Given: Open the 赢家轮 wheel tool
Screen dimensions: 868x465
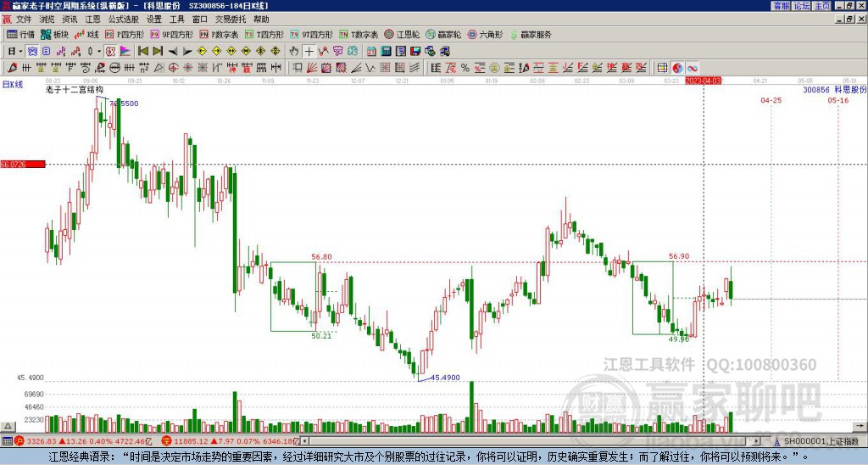Looking at the screenshot, I should click(x=442, y=34).
